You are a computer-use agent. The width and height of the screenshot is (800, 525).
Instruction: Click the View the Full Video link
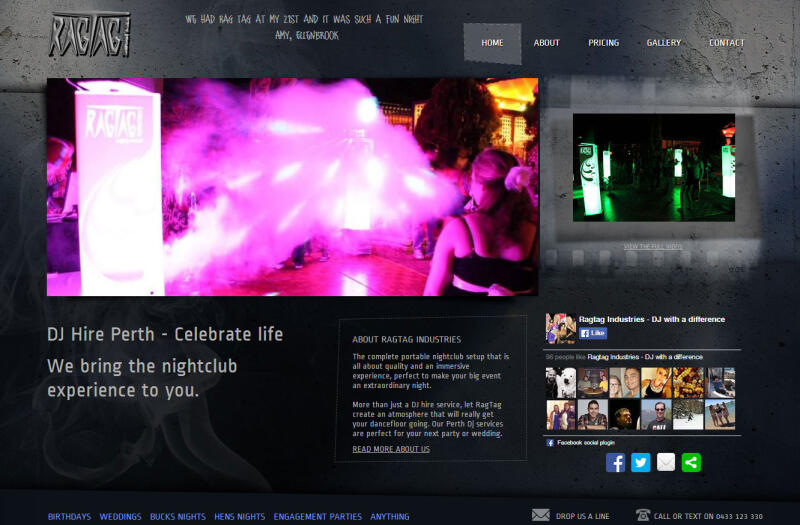653,246
